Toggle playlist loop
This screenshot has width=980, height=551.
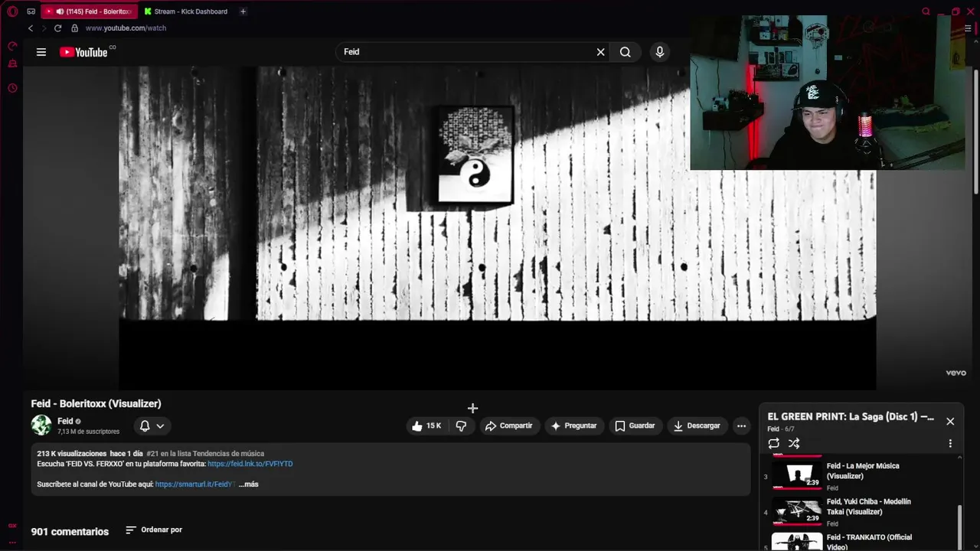point(774,444)
